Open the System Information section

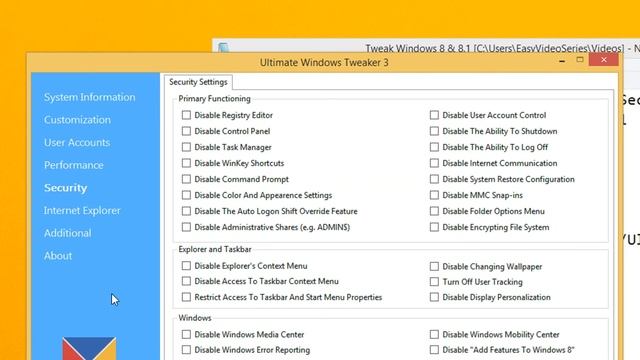(89, 97)
